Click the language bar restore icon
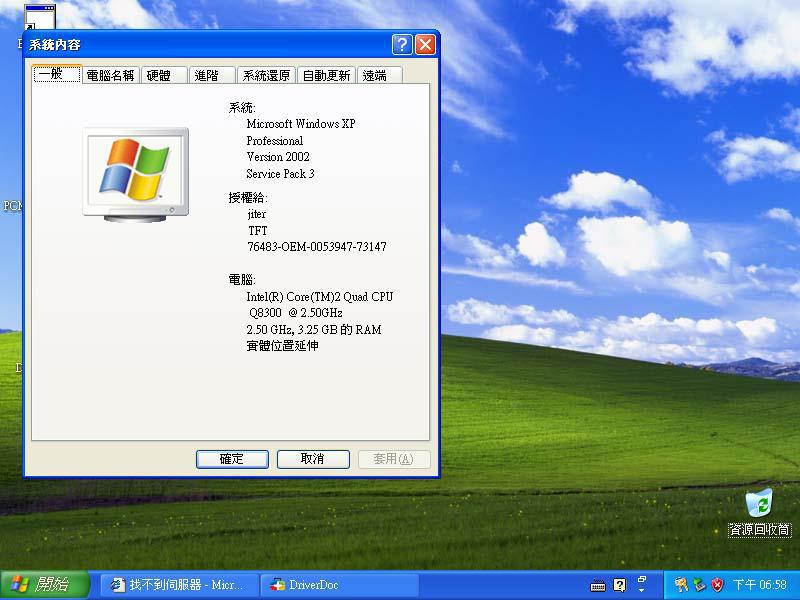 pos(642,579)
